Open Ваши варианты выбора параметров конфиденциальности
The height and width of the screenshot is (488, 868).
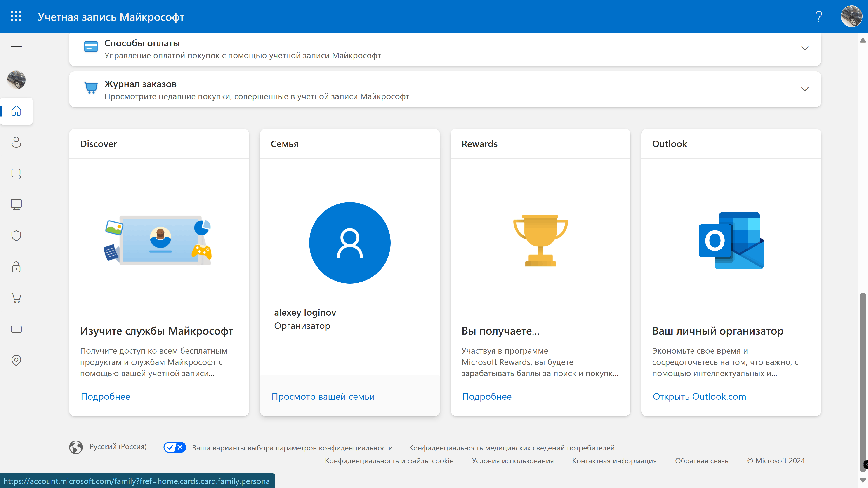(292, 448)
